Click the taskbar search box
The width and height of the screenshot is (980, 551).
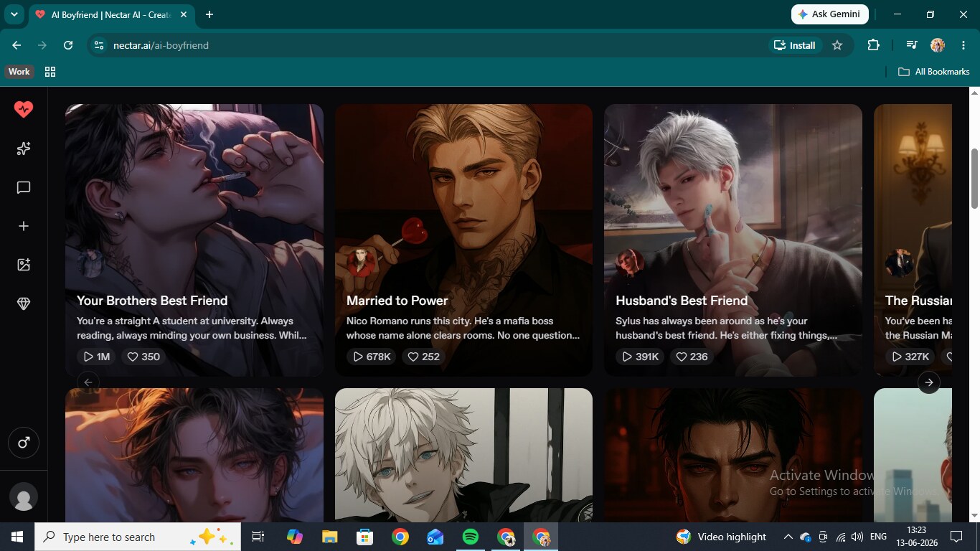(138, 537)
